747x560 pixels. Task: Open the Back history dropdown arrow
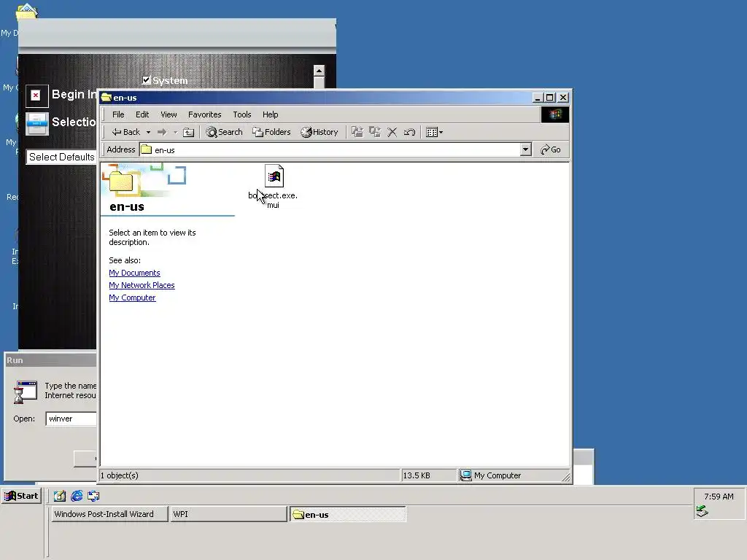coord(148,133)
